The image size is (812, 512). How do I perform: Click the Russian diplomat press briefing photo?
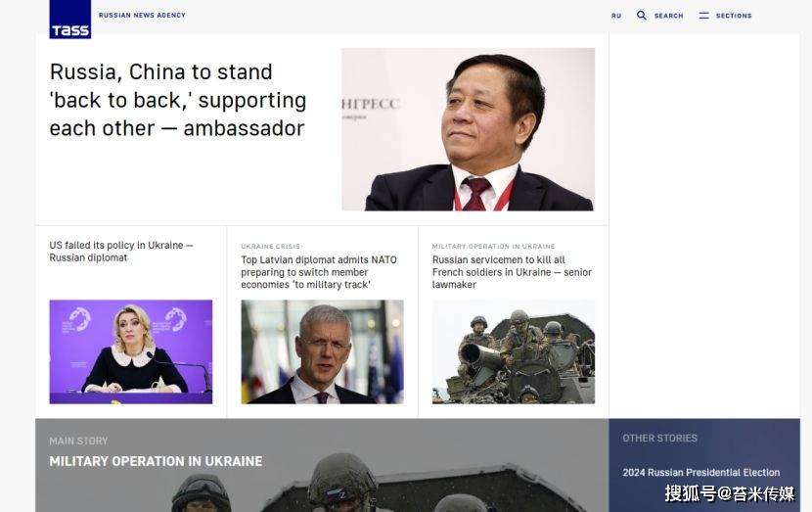[x=131, y=351]
